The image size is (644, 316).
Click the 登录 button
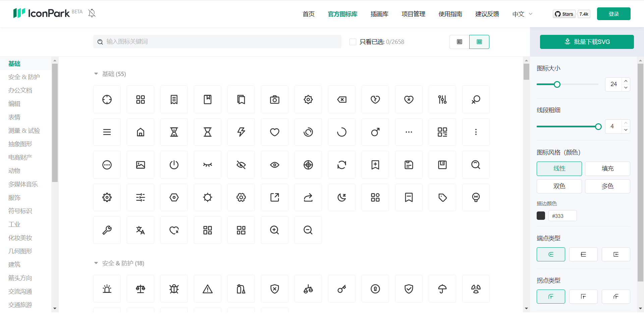coord(614,14)
